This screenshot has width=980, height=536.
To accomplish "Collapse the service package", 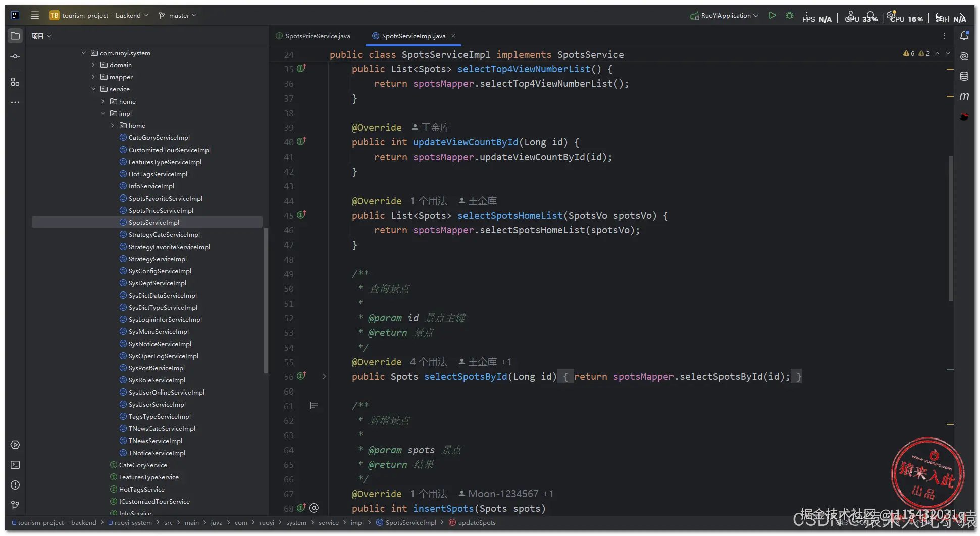I will click(x=93, y=89).
